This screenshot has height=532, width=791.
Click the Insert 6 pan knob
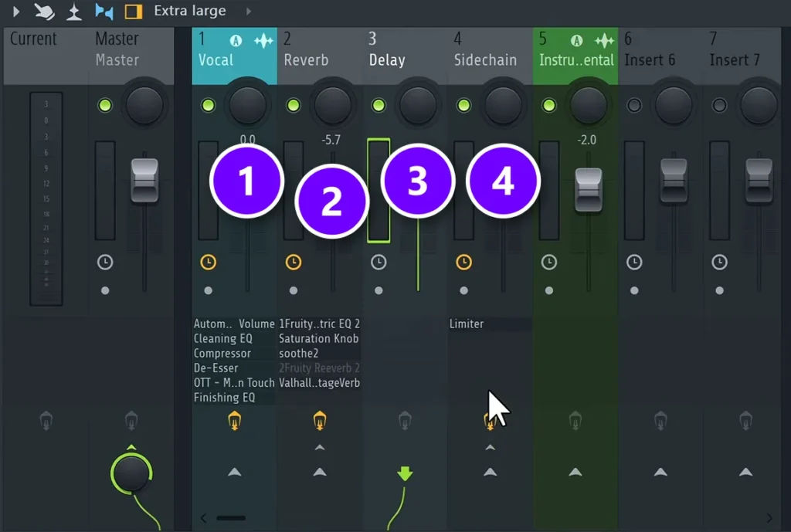click(x=674, y=105)
